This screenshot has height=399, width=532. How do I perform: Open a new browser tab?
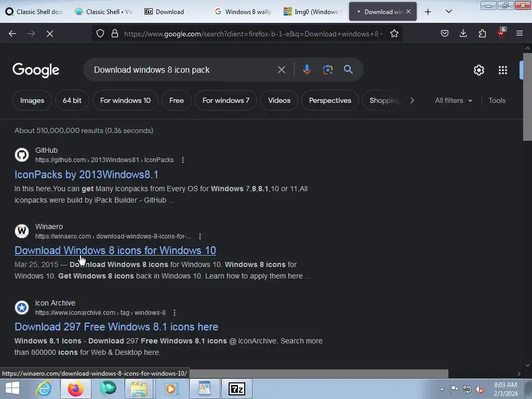pyautogui.click(x=428, y=11)
